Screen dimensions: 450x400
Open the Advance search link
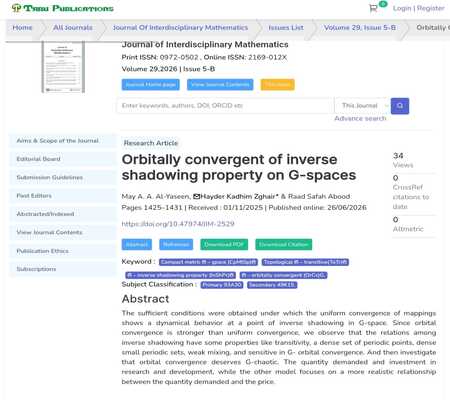point(360,118)
